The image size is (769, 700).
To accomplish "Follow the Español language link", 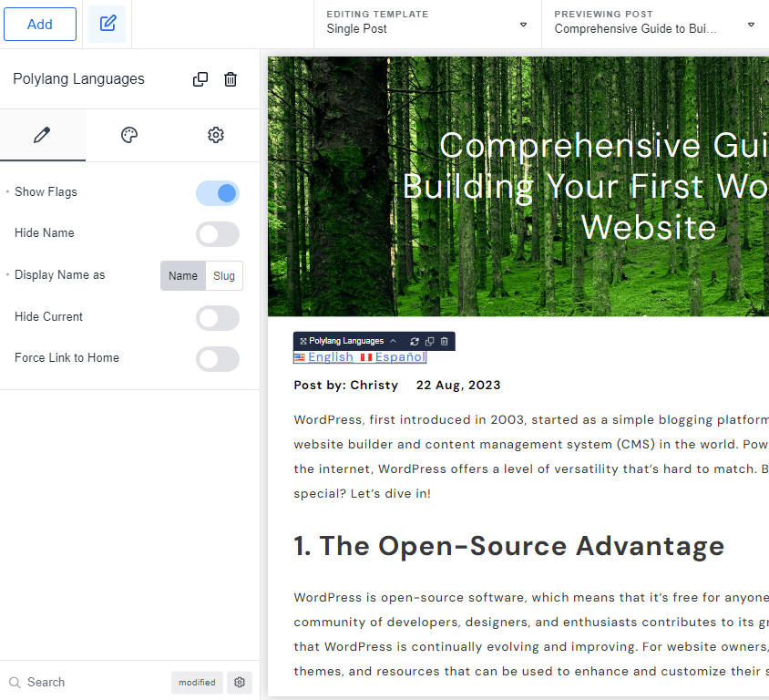I will (400, 357).
